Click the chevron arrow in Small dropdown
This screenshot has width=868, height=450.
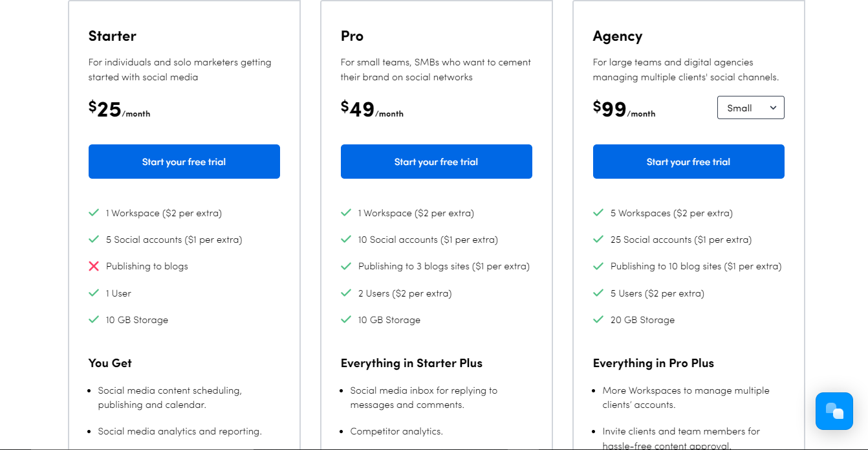click(773, 107)
